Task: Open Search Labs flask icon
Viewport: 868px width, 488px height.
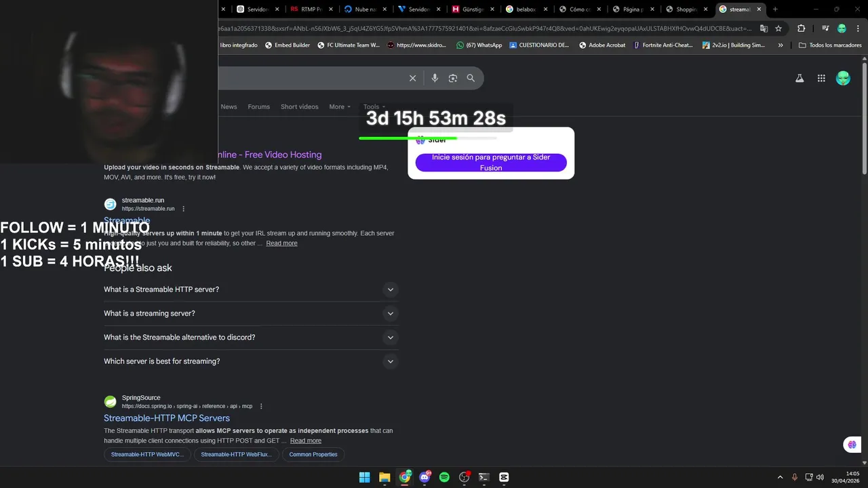Action: pyautogui.click(x=800, y=79)
